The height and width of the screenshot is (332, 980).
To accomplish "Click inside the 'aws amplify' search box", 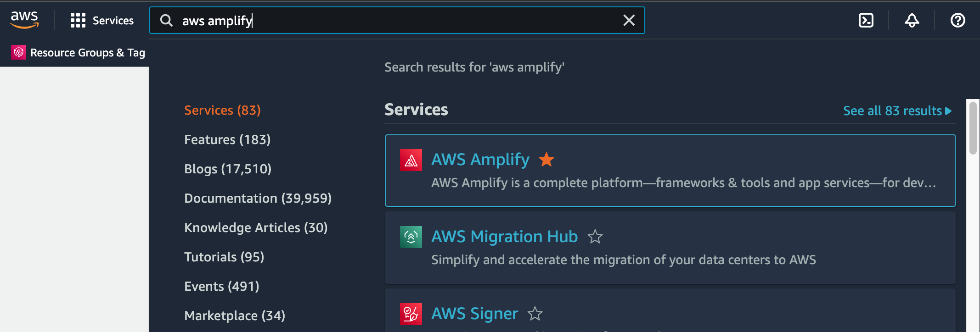I will [x=397, y=20].
